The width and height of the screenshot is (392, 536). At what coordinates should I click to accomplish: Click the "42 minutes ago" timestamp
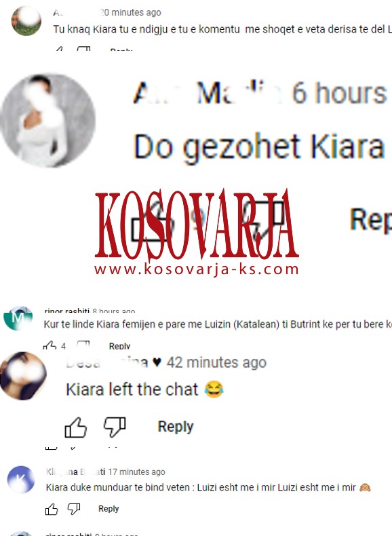(x=216, y=362)
